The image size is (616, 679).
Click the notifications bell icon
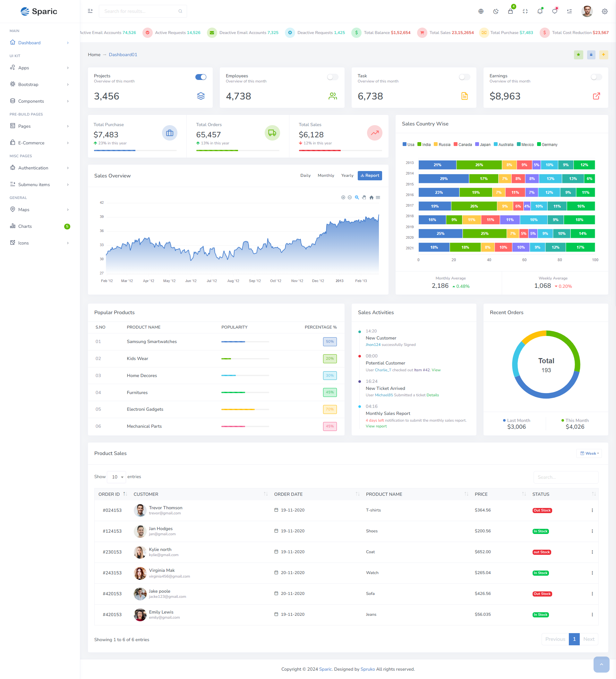click(x=540, y=12)
